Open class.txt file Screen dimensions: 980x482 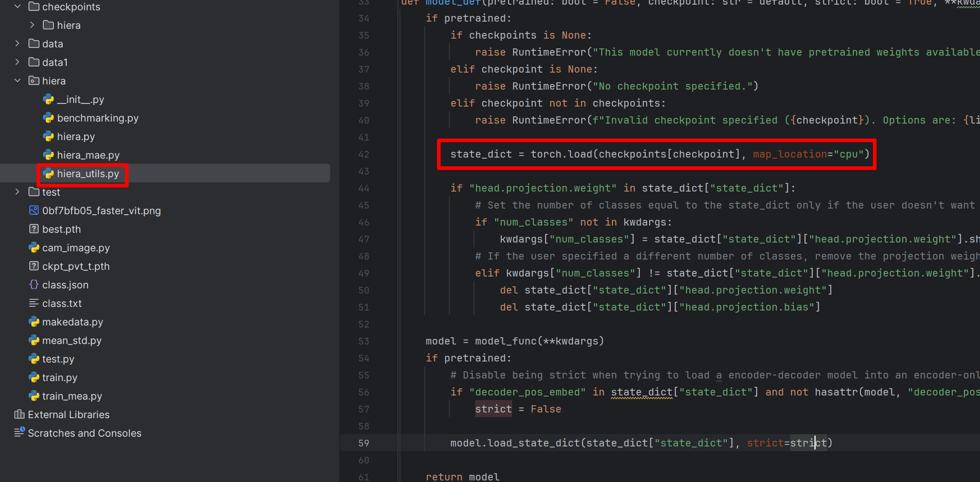[62, 303]
